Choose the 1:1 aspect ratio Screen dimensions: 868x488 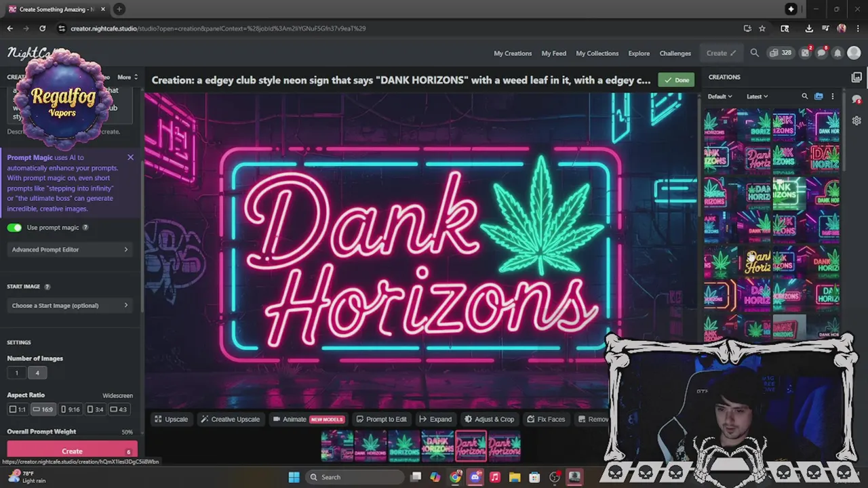click(x=18, y=409)
